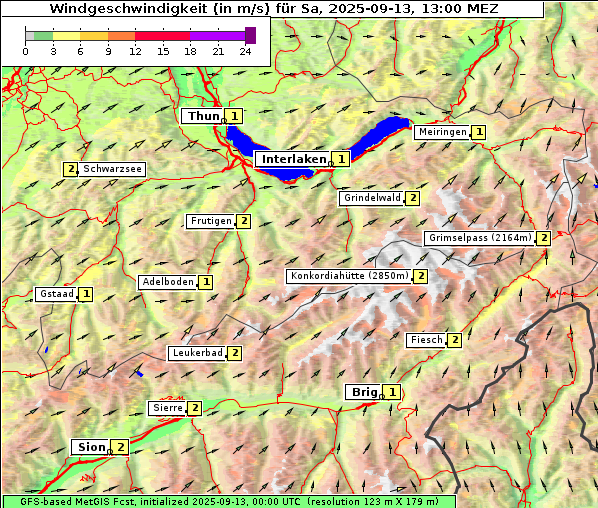This screenshot has height=508, width=598.
Task: Click the Fiesch wind value badge
Action: [x=455, y=340]
